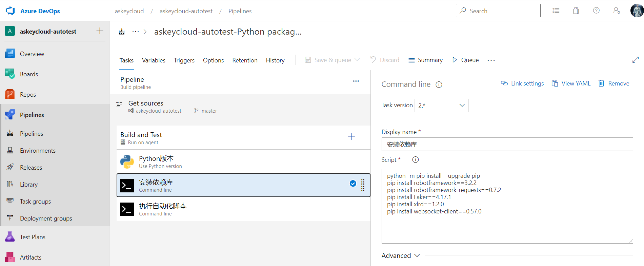This screenshot has width=644, height=266.
Task: Switch to the Triggers tab
Action: pos(184,60)
